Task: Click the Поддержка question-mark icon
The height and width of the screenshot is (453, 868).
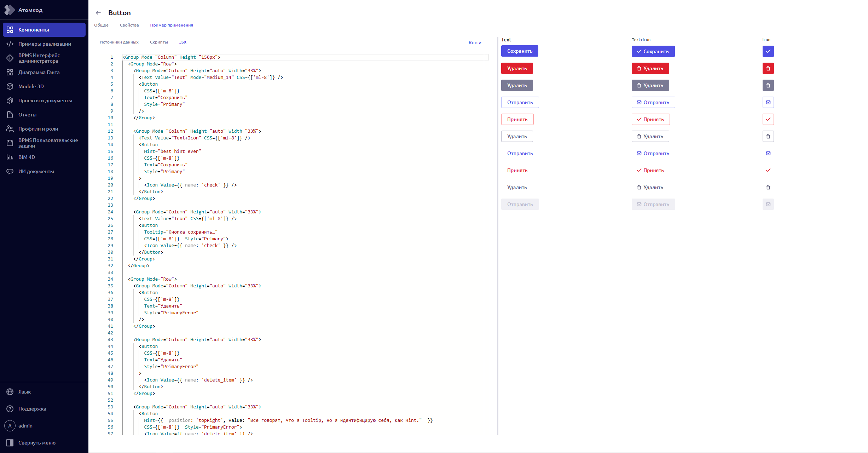Action: (10, 409)
